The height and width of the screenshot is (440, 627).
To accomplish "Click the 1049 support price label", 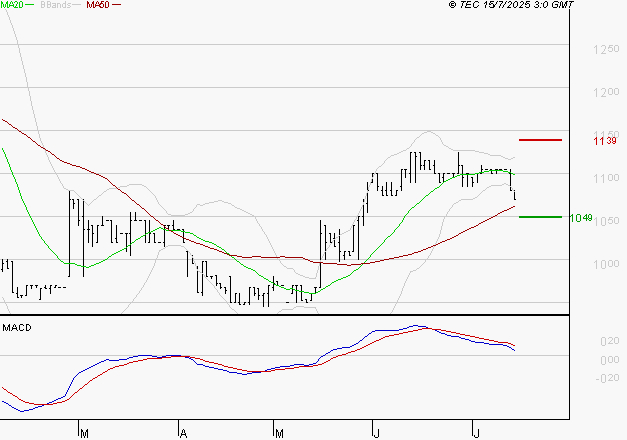I will [581, 217].
